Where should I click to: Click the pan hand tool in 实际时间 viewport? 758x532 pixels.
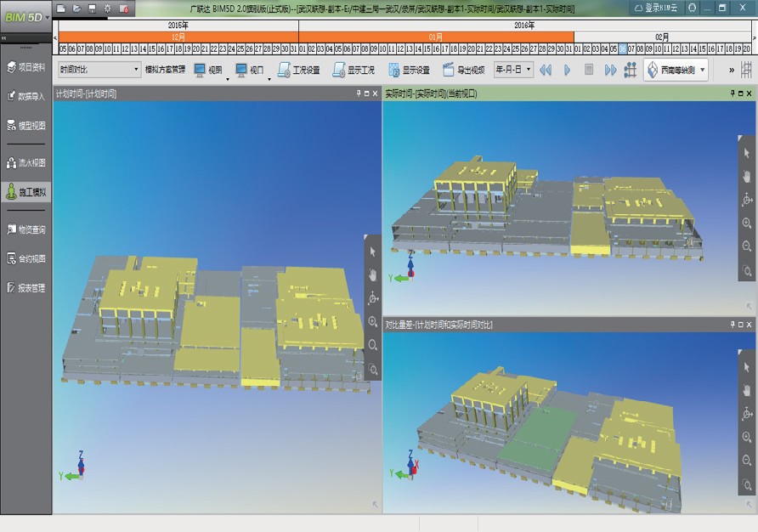[x=747, y=176]
